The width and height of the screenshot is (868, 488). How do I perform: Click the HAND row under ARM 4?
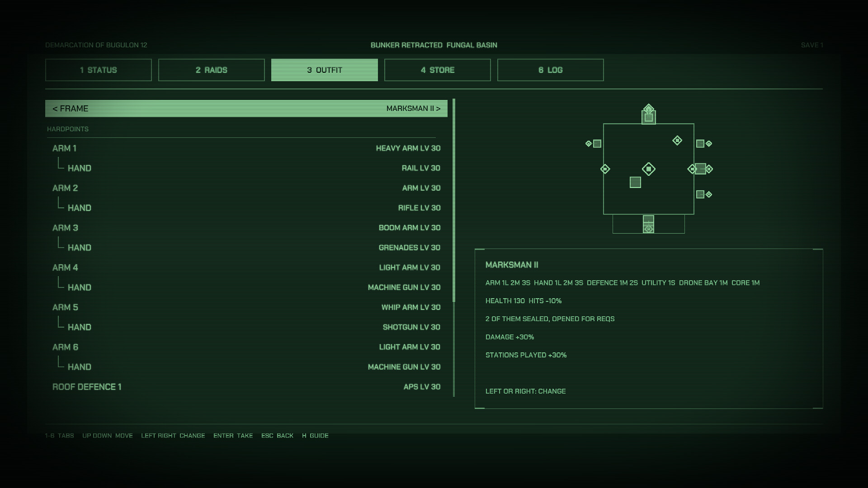point(246,287)
